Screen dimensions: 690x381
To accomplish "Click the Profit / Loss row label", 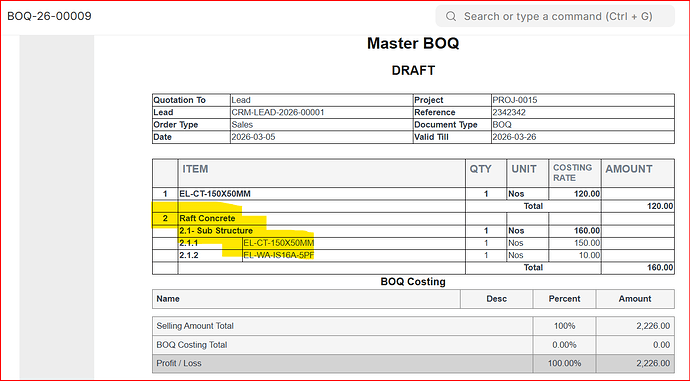I will point(179,363).
